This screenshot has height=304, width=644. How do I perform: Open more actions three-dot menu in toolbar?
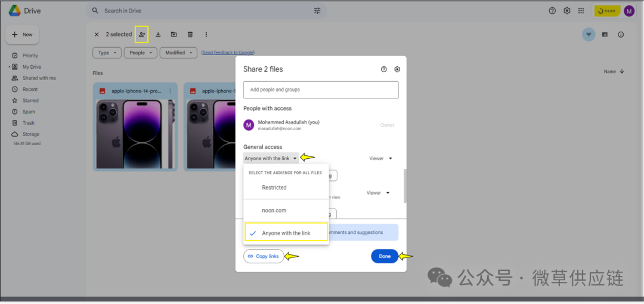click(x=206, y=35)
